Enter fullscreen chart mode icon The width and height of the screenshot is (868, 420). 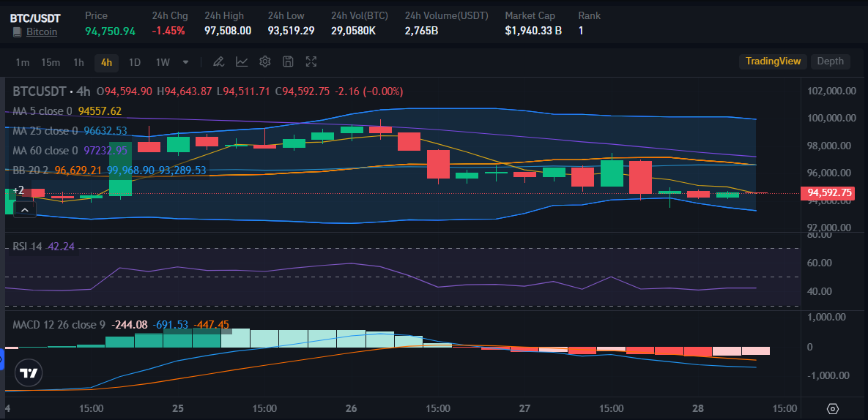coord(311,61)
